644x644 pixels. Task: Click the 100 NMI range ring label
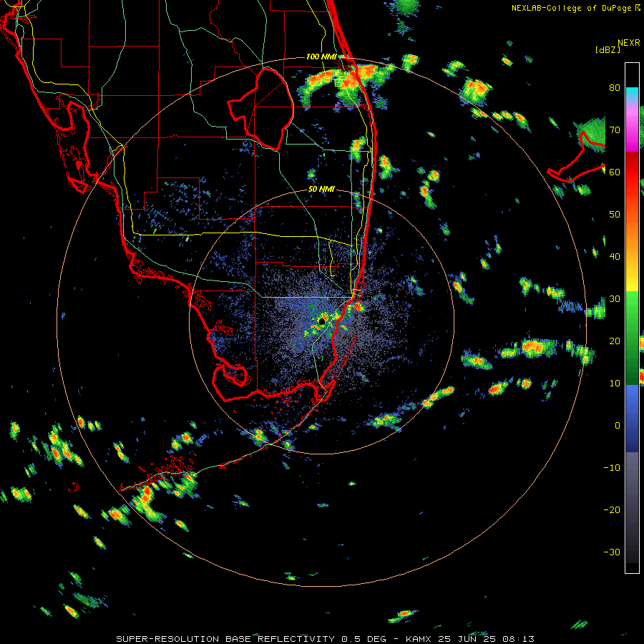coord(321,57)
